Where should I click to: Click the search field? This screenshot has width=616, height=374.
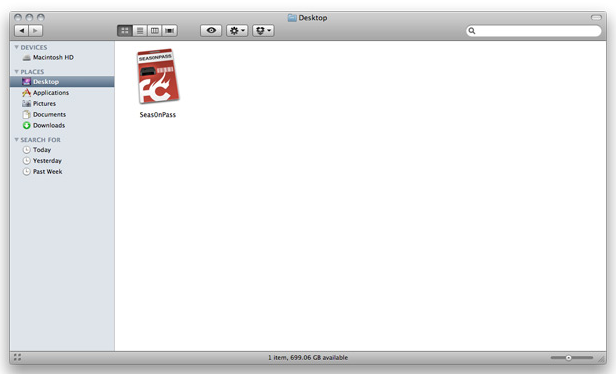[x=534, y=31]
